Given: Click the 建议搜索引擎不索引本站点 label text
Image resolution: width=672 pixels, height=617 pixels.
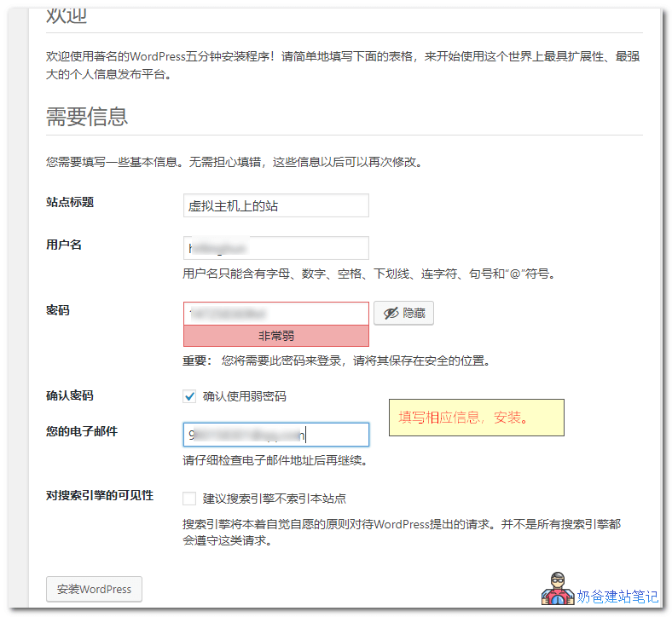Looking at the screenshot, I should click(x=275, y=499).
